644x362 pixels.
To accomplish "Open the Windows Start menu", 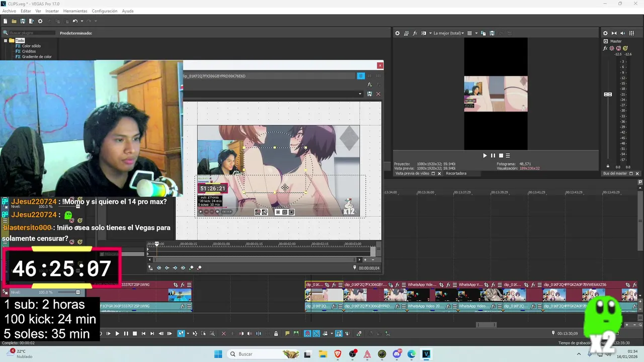I will (218, 354).
